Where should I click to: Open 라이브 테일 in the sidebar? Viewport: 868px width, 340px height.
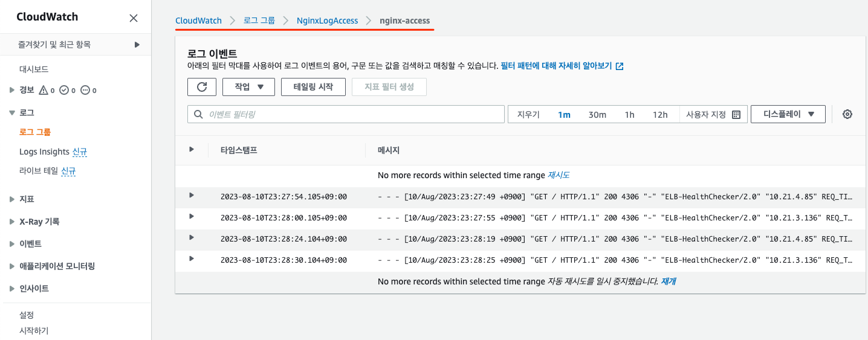pos(39,172)
